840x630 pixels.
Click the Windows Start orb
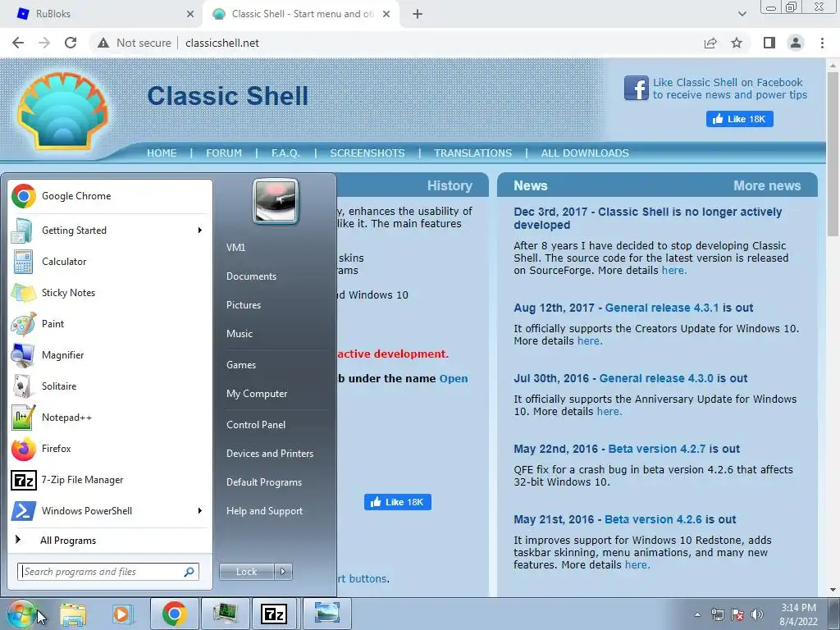pyautogui.click(x=21, y=614)
